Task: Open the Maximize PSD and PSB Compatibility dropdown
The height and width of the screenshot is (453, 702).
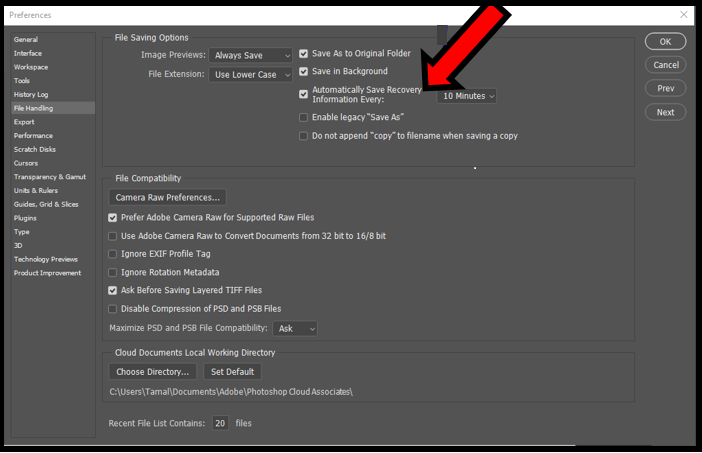Action: coord(295,329)
